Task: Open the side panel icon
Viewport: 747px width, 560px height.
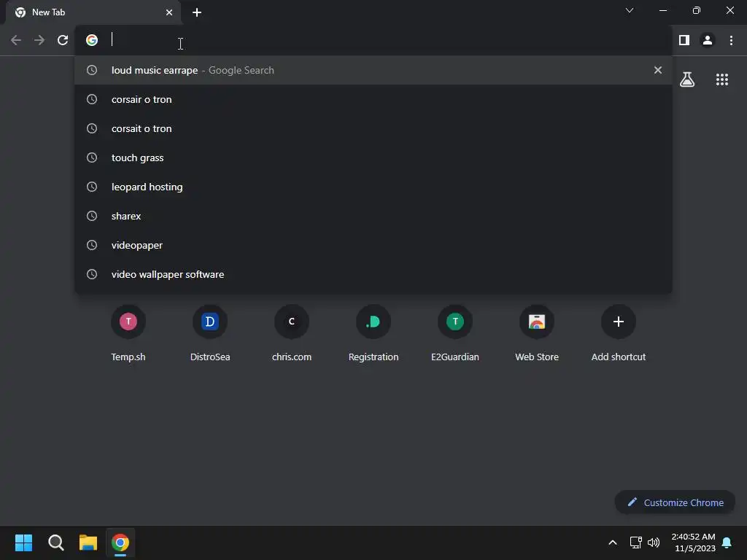Action: point(684,40)
